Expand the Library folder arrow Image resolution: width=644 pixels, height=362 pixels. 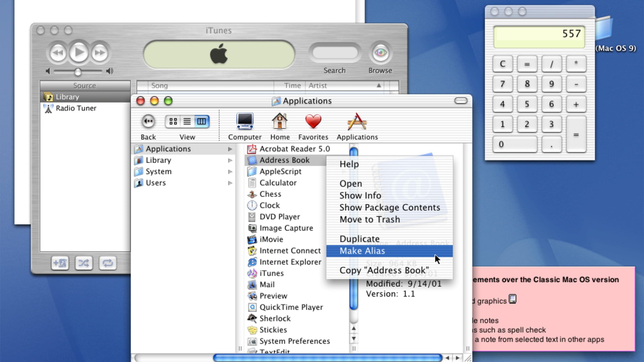point(230,160)
